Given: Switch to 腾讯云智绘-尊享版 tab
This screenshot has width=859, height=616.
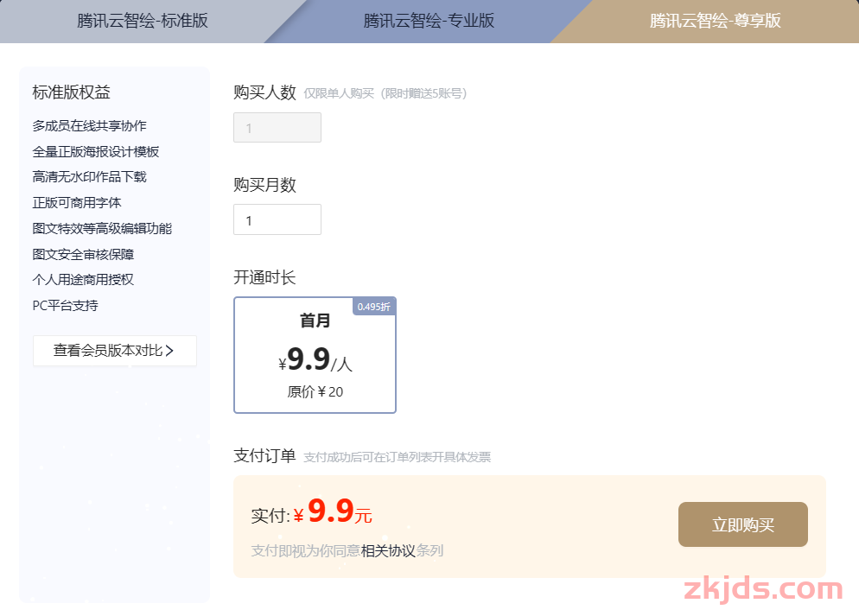Looking at the screenshot, I should (715, 21).
